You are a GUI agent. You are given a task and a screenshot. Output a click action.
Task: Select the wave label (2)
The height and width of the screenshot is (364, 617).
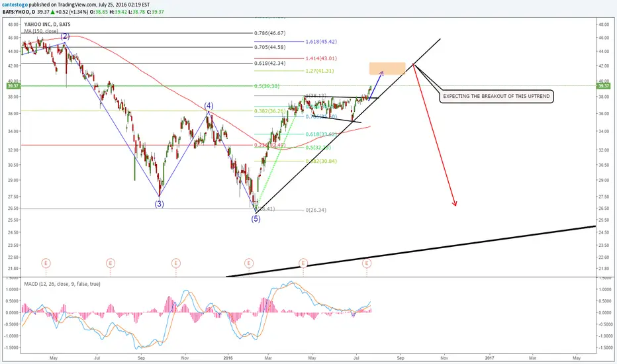coord(65,36)
